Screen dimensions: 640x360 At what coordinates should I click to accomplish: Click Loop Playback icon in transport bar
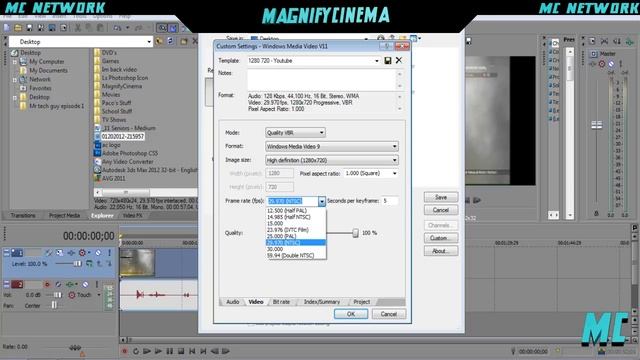point(136,351)
